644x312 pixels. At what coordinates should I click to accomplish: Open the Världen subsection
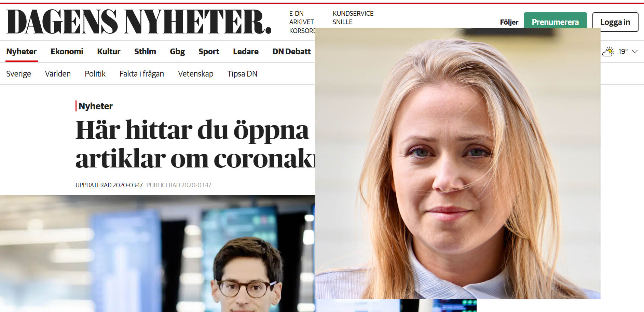coord(58,74)
